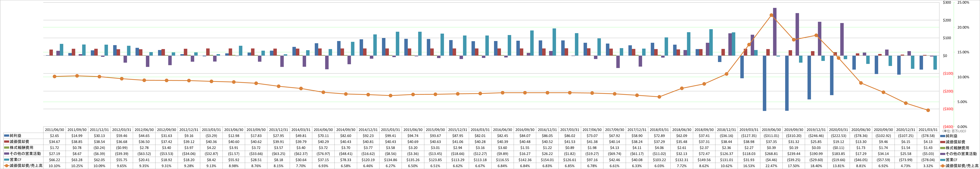Click the 株式報酬費用 legend entry in the left table
The width and height of the screenshot is (980, 169).
tap(18, 148)
